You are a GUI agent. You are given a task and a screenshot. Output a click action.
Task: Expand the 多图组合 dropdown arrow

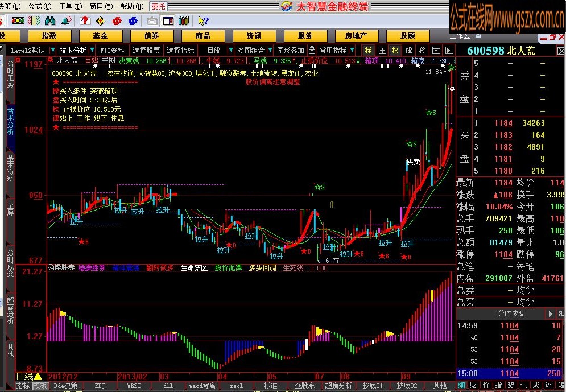point(270,50)
